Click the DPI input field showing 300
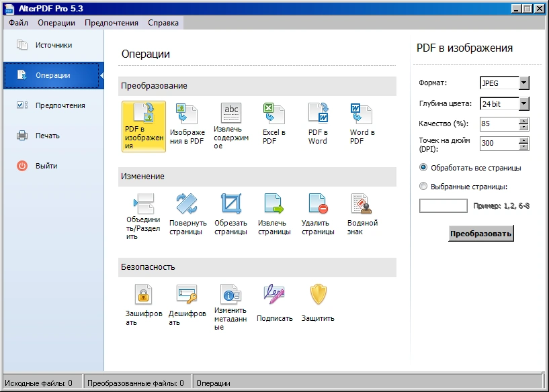This screenshot has width=549, height=392. 500,144
